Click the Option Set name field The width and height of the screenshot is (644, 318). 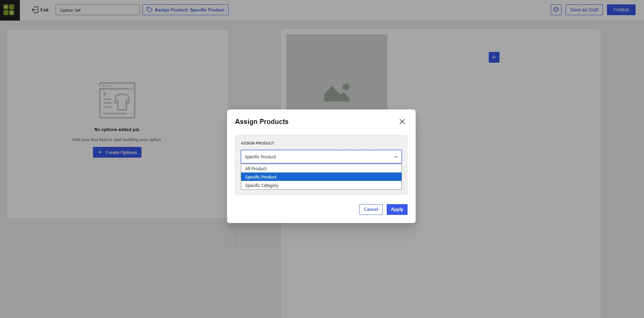(x=98, y=10)
